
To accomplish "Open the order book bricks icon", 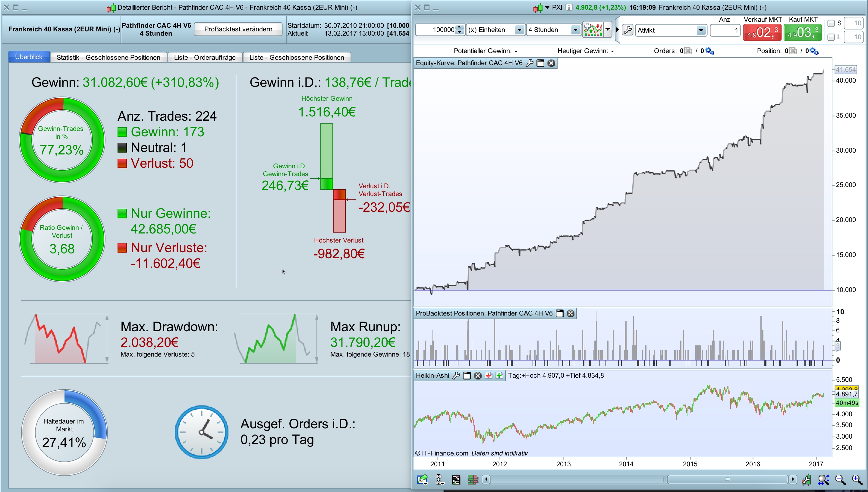I will click(473, 480).
